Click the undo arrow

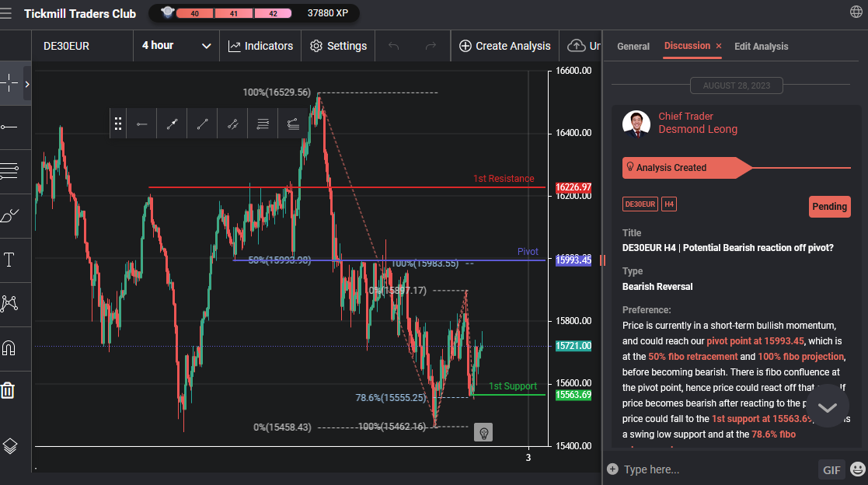pos(393,45)
